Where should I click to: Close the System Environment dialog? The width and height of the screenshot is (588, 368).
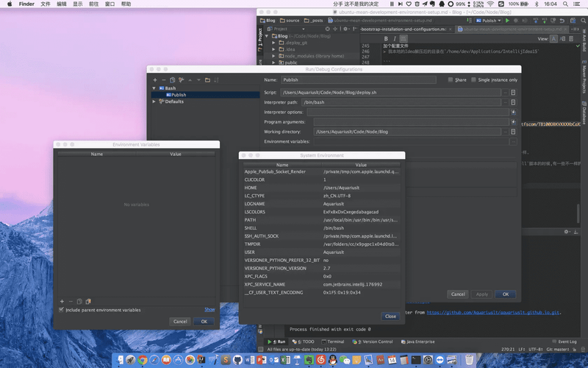coord(390,316)
